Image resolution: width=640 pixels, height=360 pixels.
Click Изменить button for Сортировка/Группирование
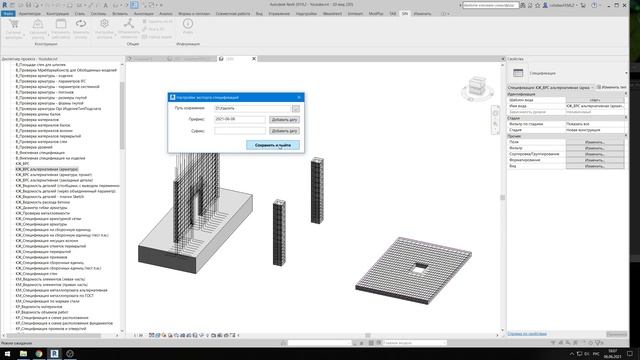click(x=595, y=154)
